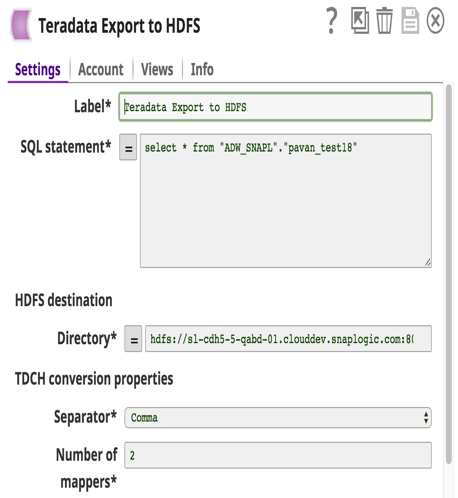Click the SQL textarea resize handle
This screenshot has height=498, width=458.
tap(428, 263)
